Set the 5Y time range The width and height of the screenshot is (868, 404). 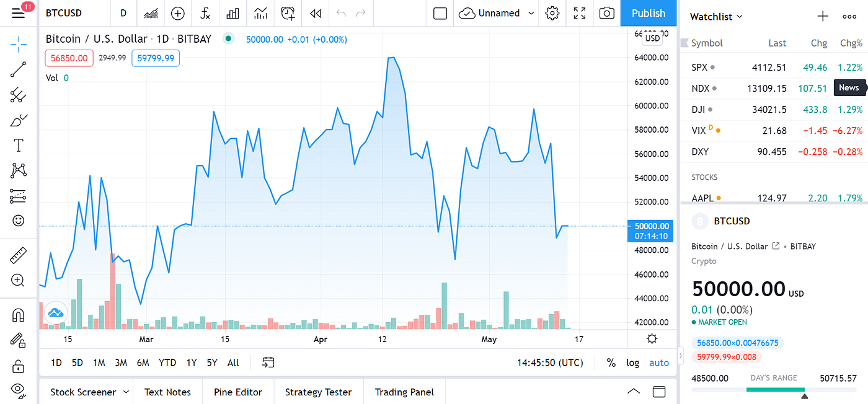click(212, 362)
